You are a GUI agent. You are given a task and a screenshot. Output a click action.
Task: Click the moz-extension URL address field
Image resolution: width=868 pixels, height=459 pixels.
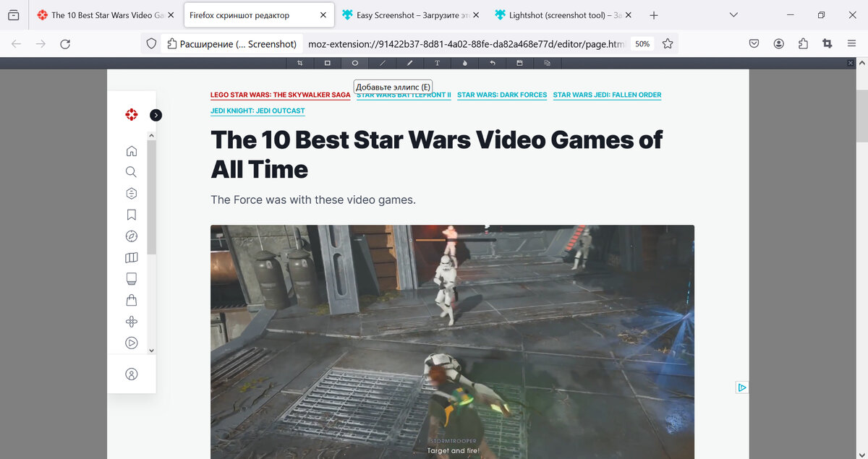[x=465, y=44]
